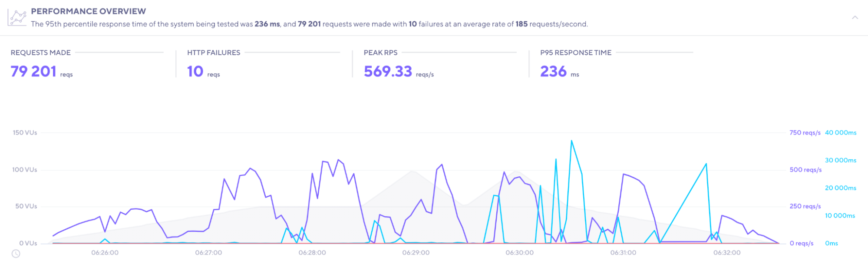Click the 20 000ms response time axis label
This screenshot has width=868, height=274.
(x=840, y=188)
